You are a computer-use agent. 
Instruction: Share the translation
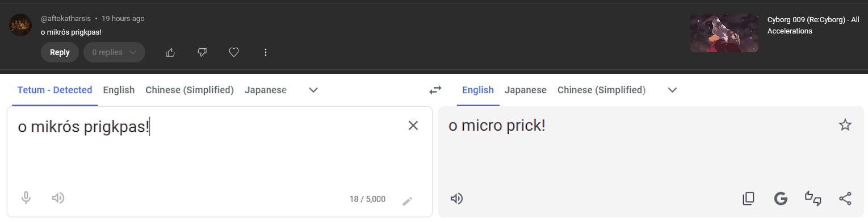(x=845, y=199)
